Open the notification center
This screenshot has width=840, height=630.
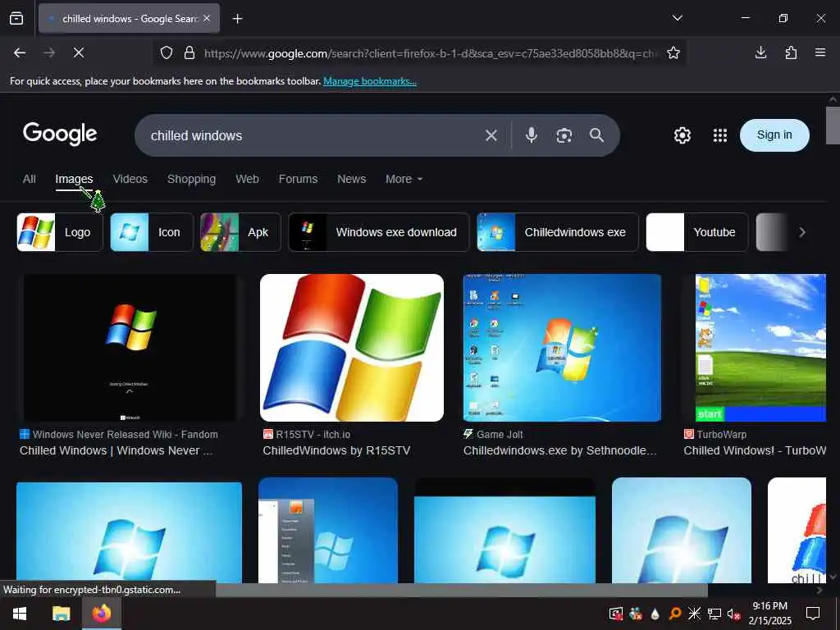click(x=813, y=614)
